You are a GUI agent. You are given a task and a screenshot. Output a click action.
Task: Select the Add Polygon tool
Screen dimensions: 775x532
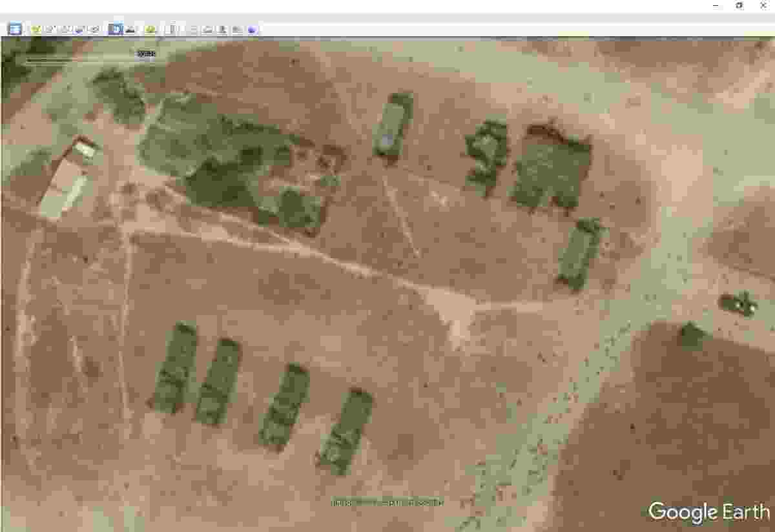pos(50,29)
